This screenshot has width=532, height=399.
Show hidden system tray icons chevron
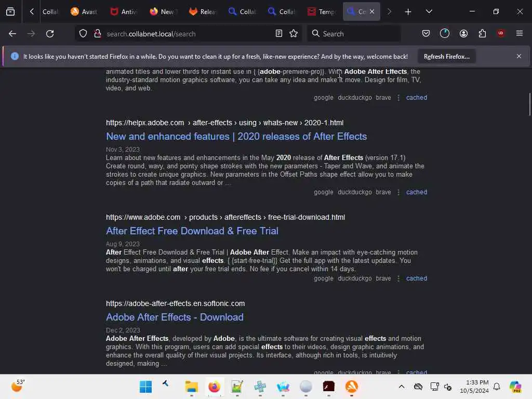click(402, 387)
